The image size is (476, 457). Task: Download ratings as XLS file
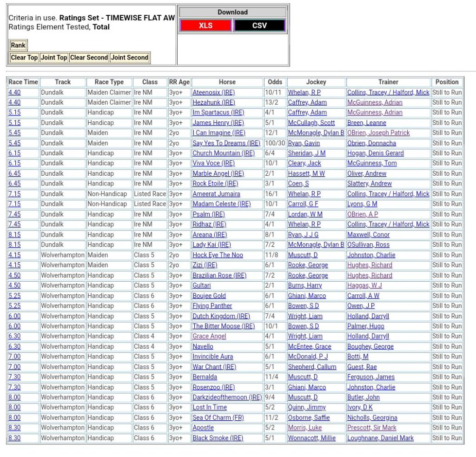point(205,26)
